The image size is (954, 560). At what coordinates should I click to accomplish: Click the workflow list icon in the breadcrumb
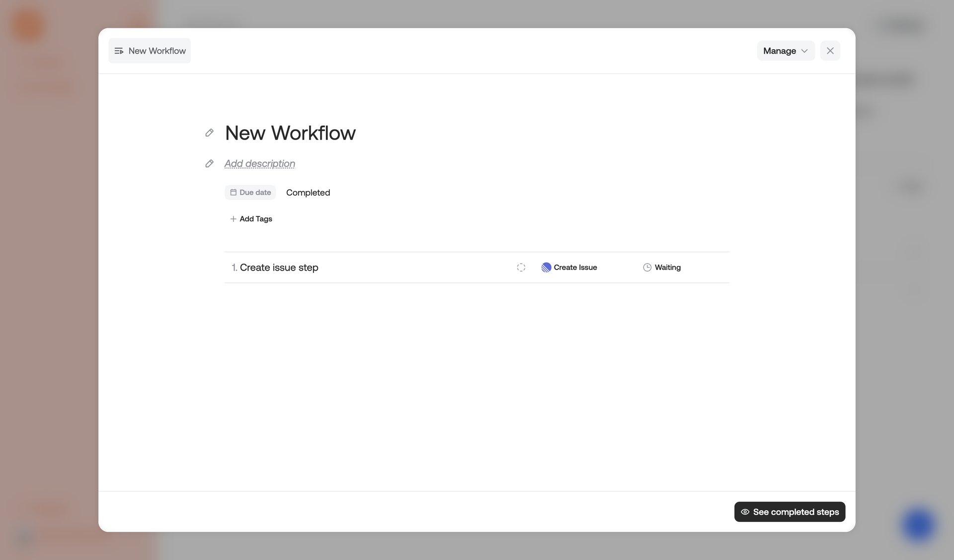(x=119, y=50)
